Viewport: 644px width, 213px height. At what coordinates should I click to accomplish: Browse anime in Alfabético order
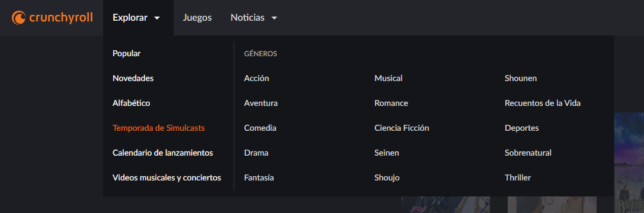[132, 104]
